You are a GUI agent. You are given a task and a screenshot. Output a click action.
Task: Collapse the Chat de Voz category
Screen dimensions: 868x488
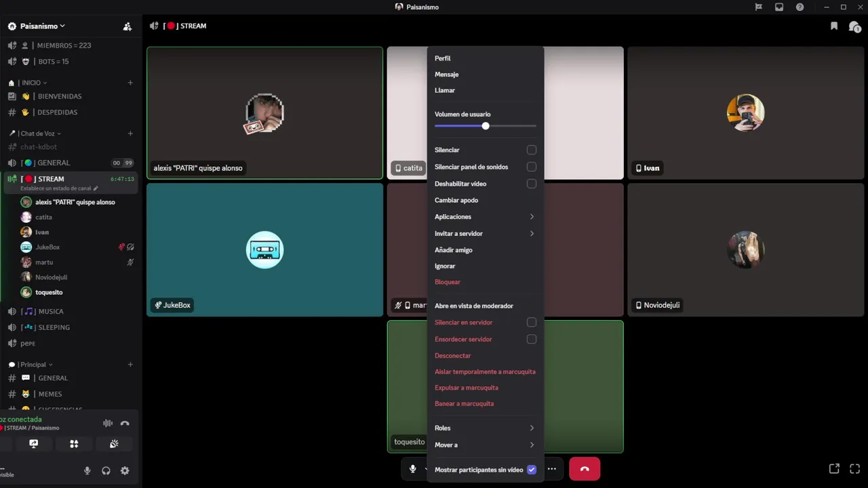41,134
